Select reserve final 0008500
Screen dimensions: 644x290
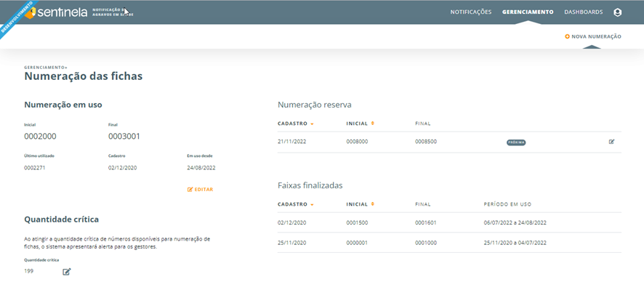(x=426, y=142)
